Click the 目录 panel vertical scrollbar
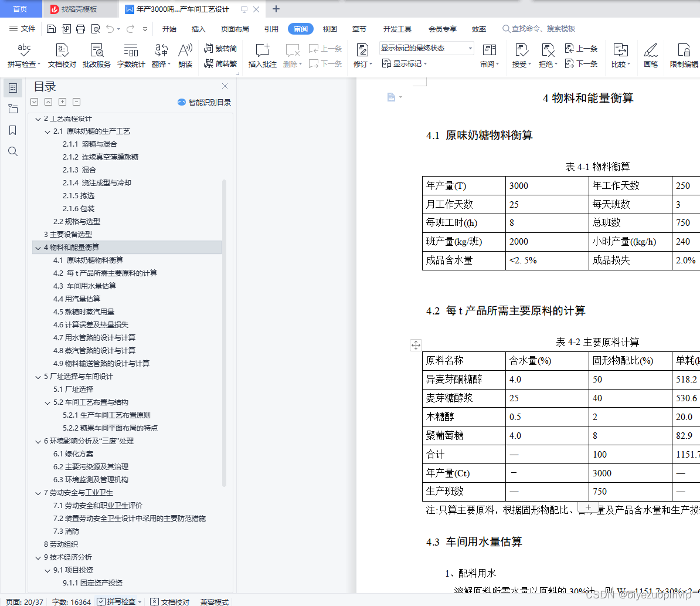Viewport: 700px width, 606px height. point(224,333)
